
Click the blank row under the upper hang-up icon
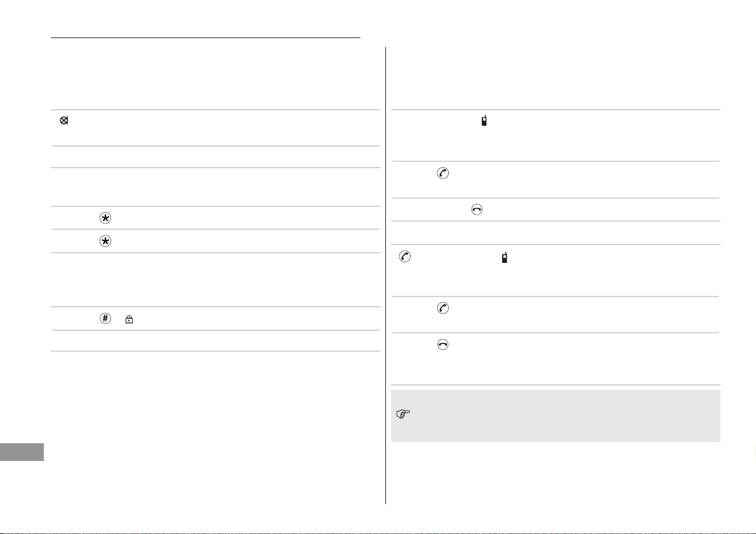click(555, 232)
